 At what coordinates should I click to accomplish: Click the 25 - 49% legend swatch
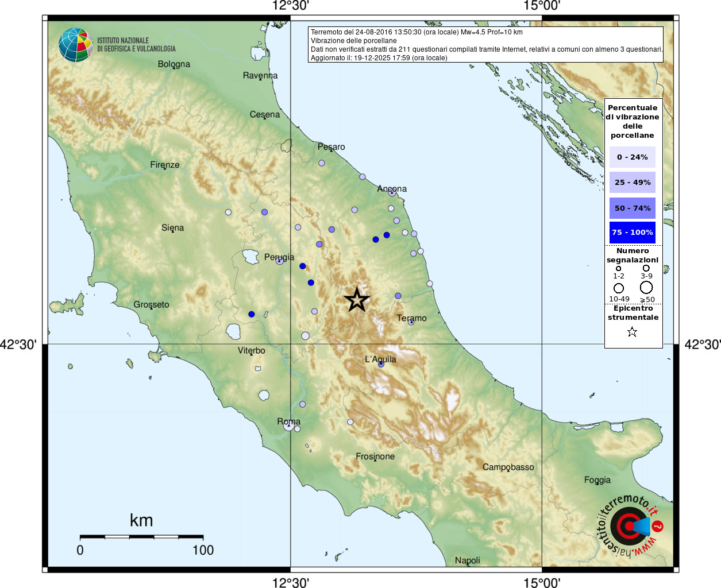click(x=632, y=182)
